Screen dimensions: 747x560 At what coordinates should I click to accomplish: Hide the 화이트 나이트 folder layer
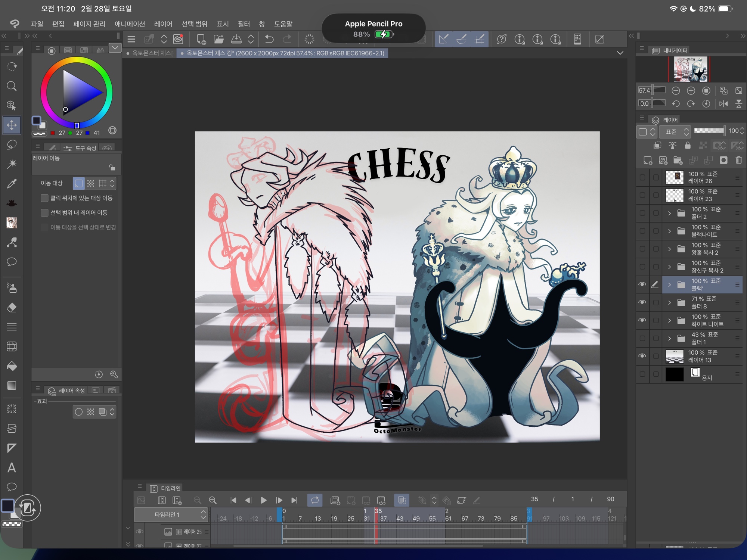[x=642, y=320]
